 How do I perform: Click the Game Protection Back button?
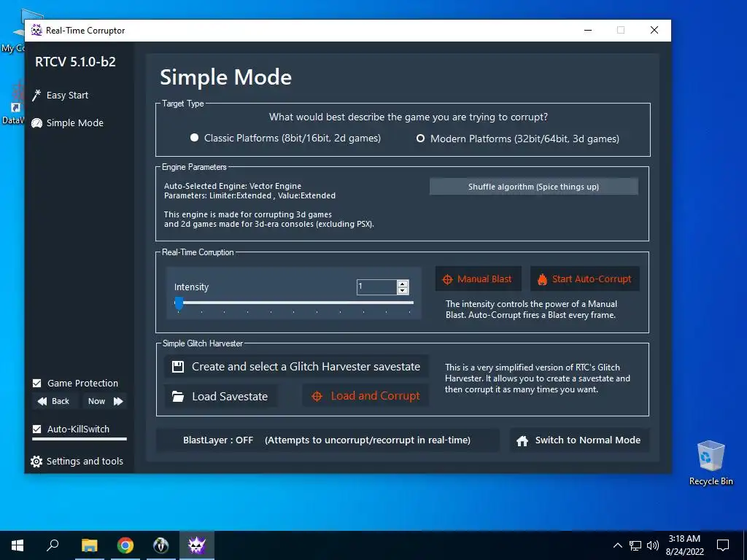[x=53, y=402]
